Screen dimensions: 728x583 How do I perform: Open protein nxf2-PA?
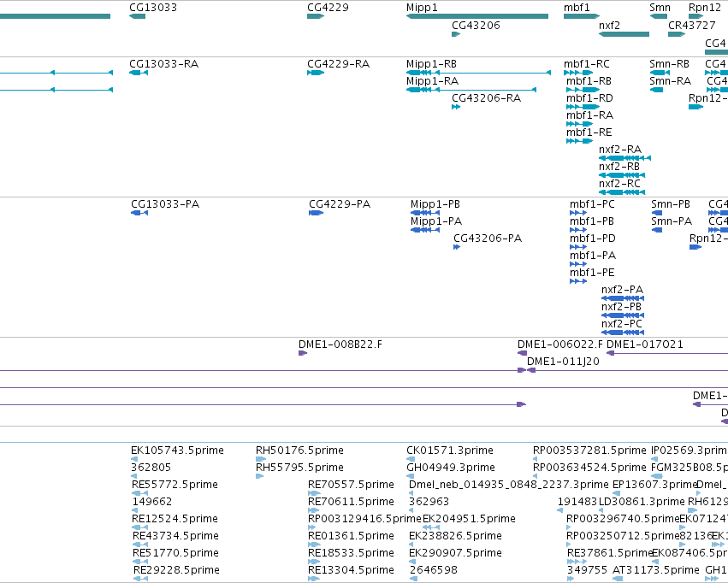(623, 298)
